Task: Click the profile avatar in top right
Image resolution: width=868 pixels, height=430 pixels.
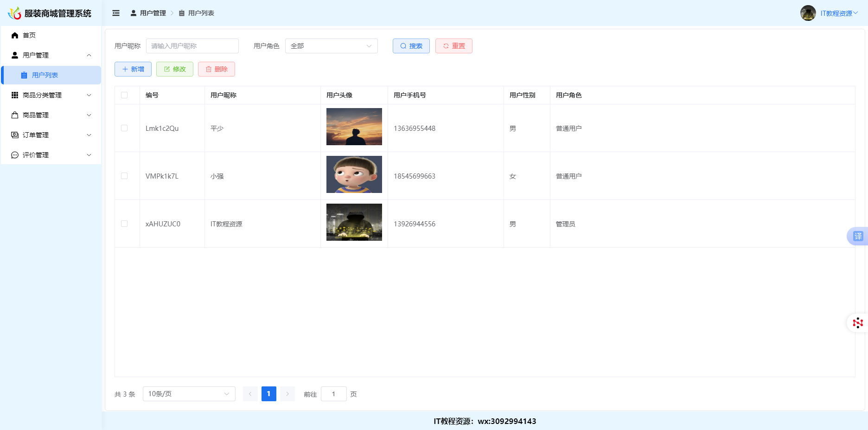Action: pos(808,13)
